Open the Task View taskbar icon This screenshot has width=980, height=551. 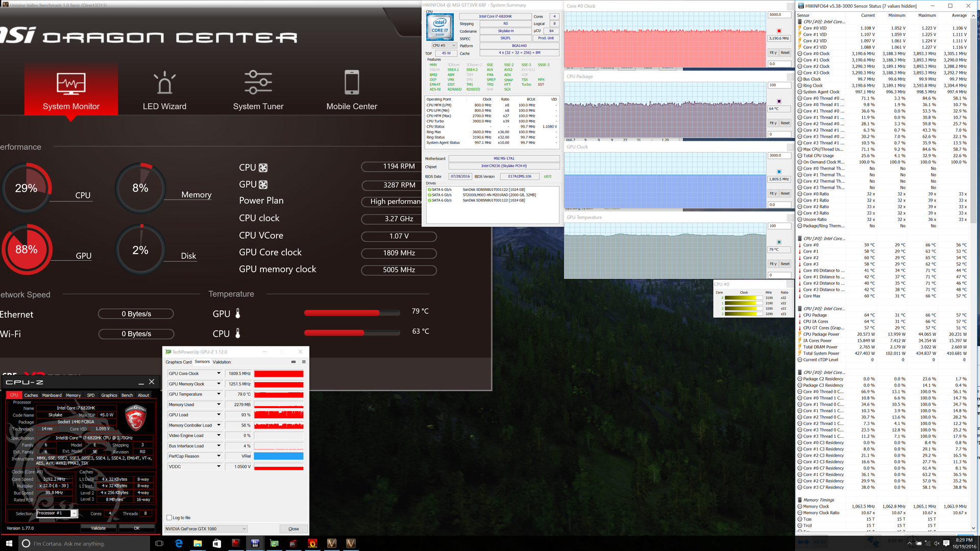pyautogui.click(x=159, y=543)
